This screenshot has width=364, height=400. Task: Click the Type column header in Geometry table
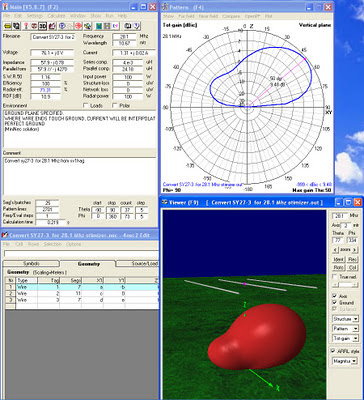click(x=27, y=281)
